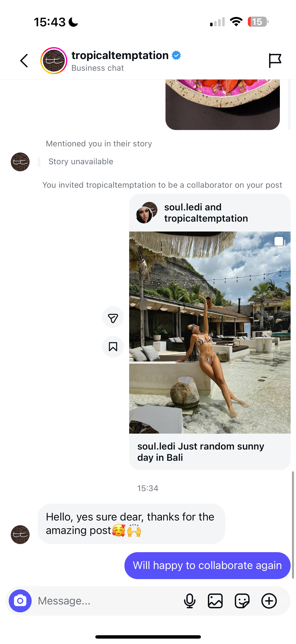Open the flag icon in header
Screen dimensions: 296x644
pos(275,61)
